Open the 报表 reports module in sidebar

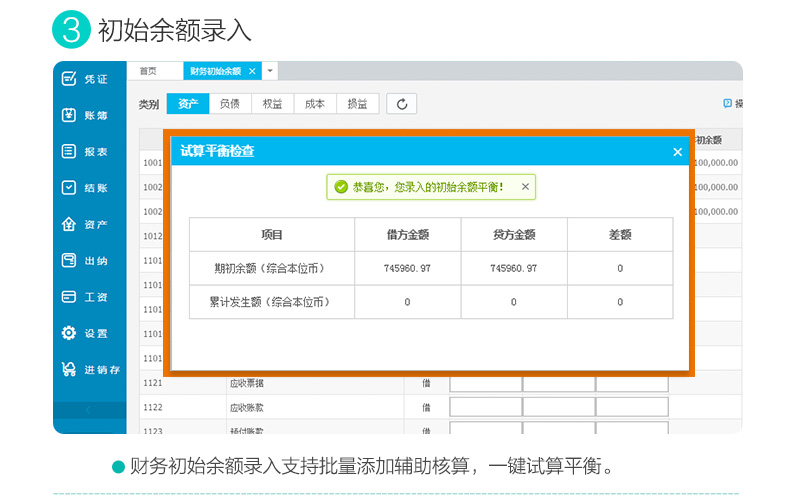pyautogui.click(x=86, y=152)
